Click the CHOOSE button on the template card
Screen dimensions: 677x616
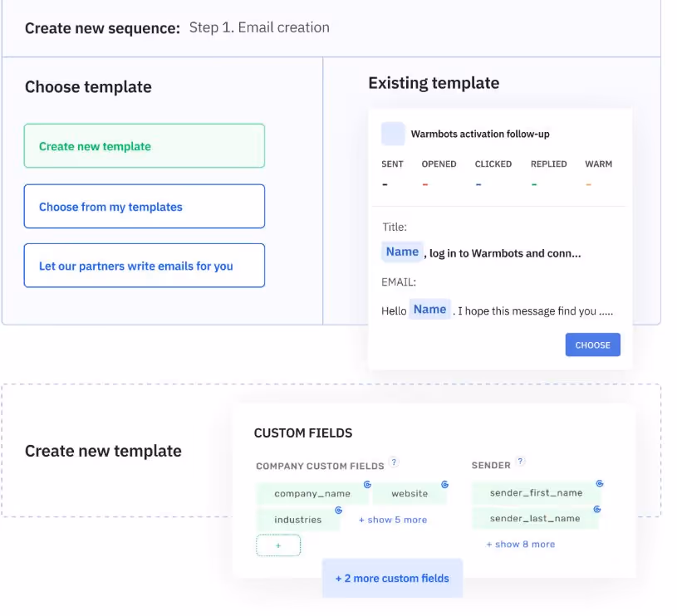click(x=592, y=345)
